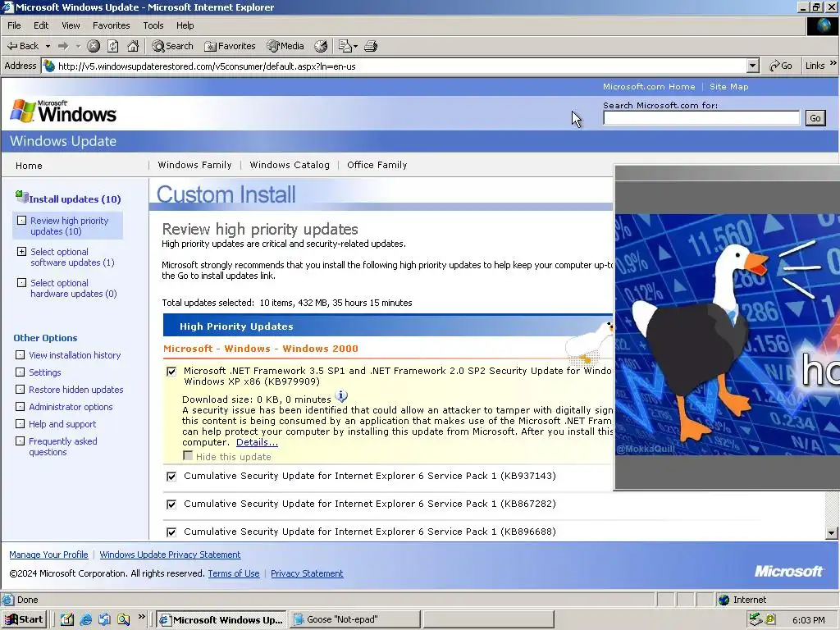Image resolution: width=840 pixels, height=630 pixels.
Task: Open the footer Privacy Statement link
Action: tap(307, 573)
